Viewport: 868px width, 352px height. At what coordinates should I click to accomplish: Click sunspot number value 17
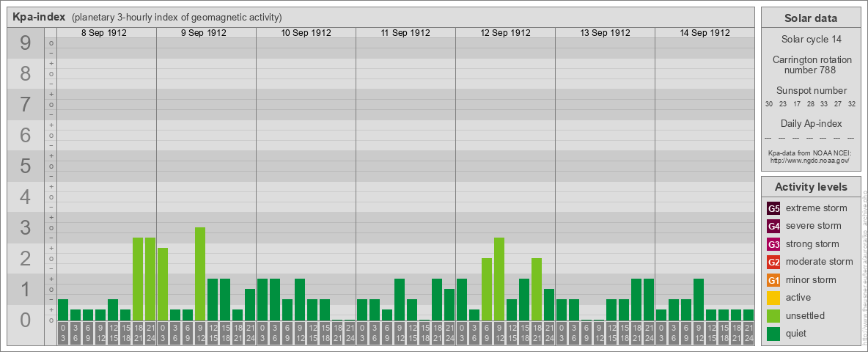pos(797,104)
